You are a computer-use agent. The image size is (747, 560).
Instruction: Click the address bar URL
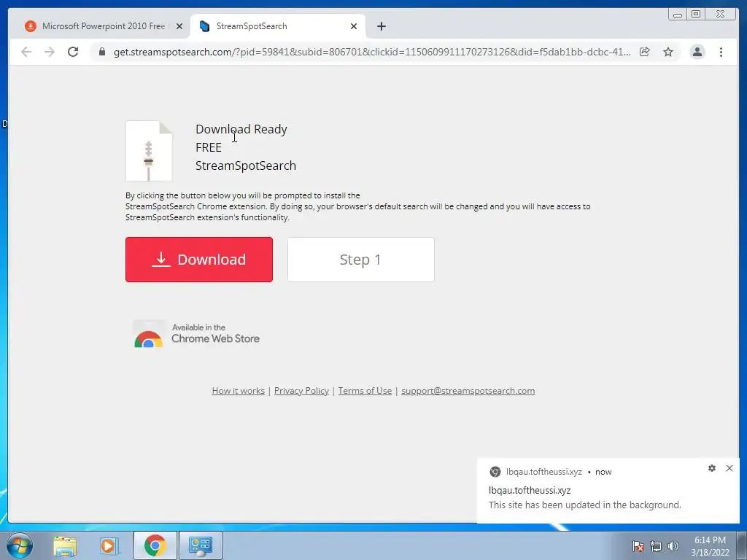click(x=371, y=52)
